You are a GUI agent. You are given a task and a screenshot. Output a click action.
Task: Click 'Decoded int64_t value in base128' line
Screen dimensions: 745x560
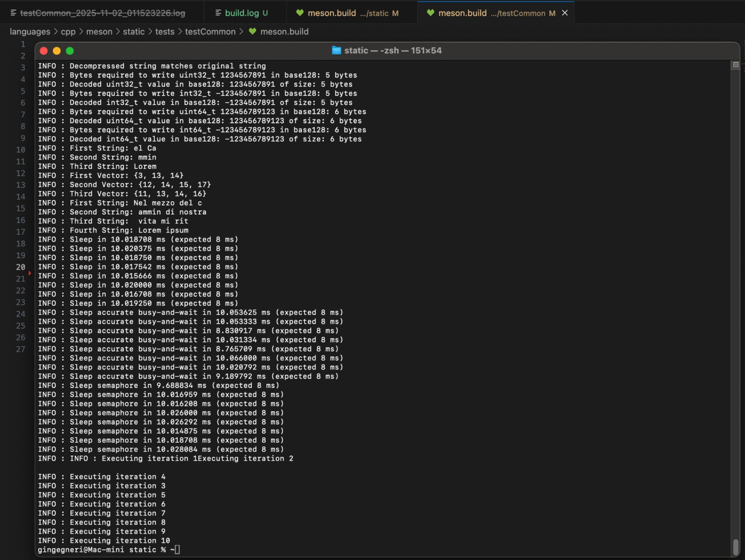(x=200, y=139)
